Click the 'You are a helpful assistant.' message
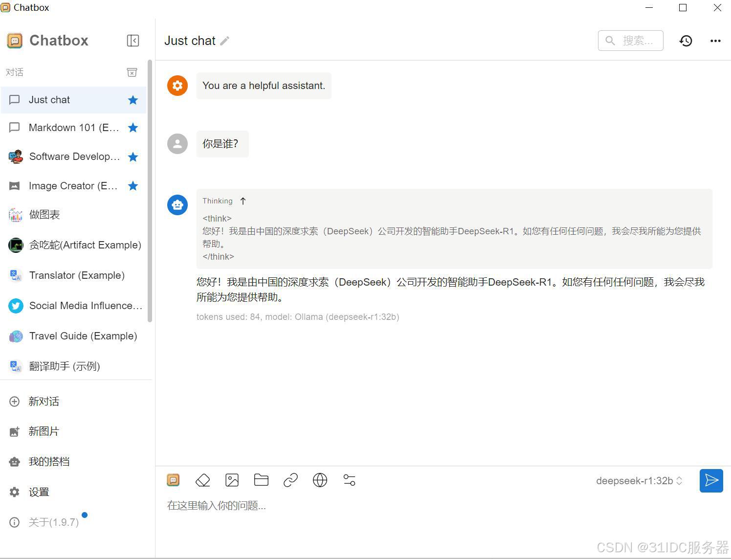This screenshot has width=731, height=560. point(264,86)
